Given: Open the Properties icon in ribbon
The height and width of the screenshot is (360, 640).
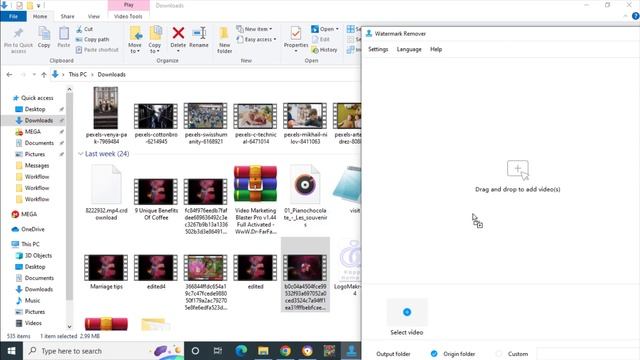Looking at the screenshot, I should (296, 34).
